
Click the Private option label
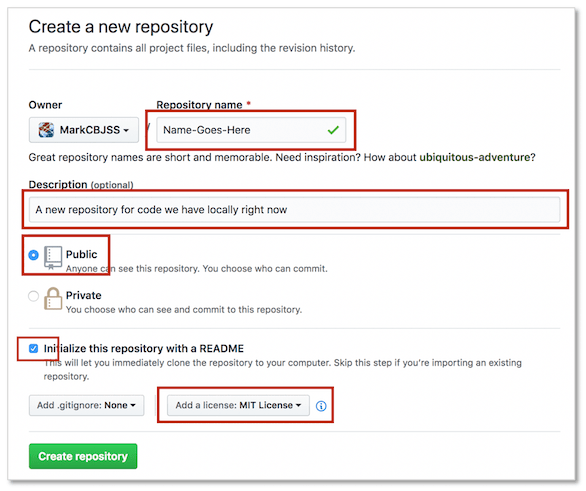pyautogui.click(x=83, y=296)
